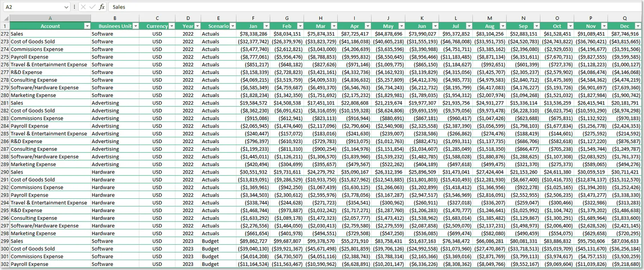Click in the formula bar showing Sales
The height and width of the screenshot is (270, 644).
pos(343,7)
